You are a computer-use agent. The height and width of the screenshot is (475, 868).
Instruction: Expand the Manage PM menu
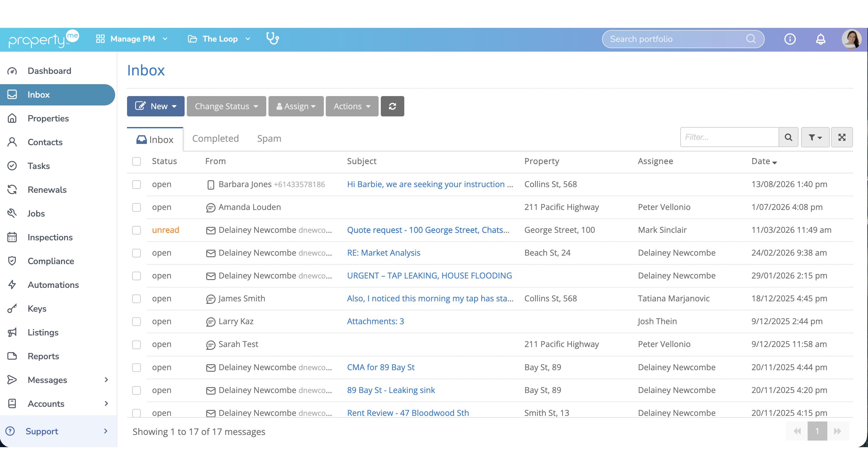click(x=132, y=39)
